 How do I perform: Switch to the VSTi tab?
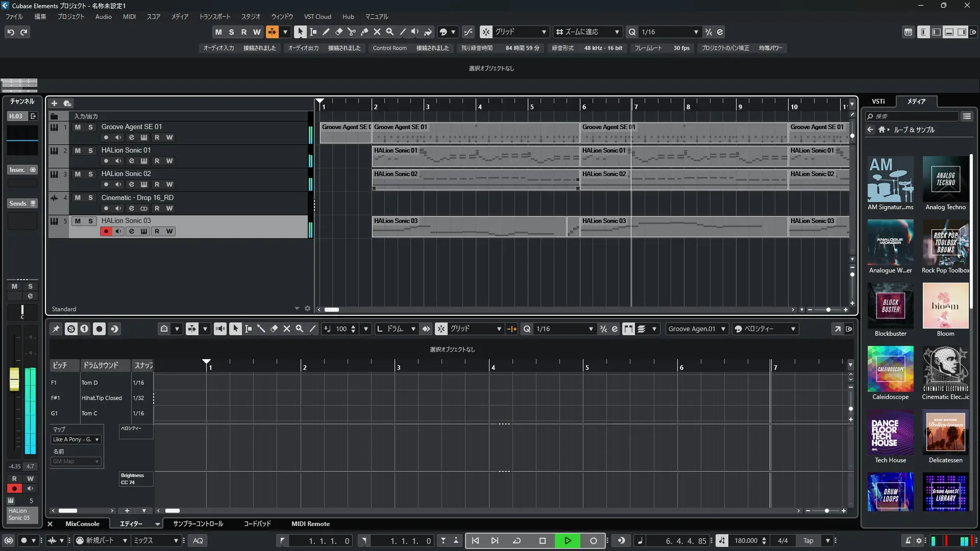[x=878, y=102]
